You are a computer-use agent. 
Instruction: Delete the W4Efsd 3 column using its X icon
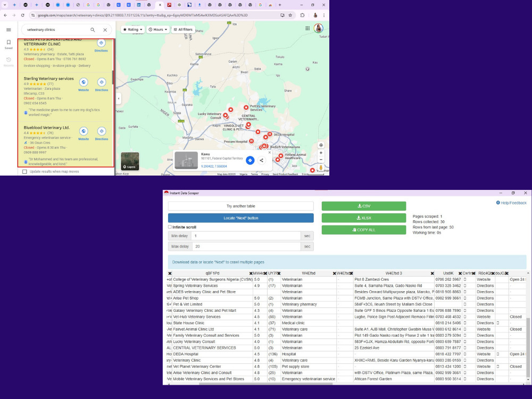click(432, 273)
